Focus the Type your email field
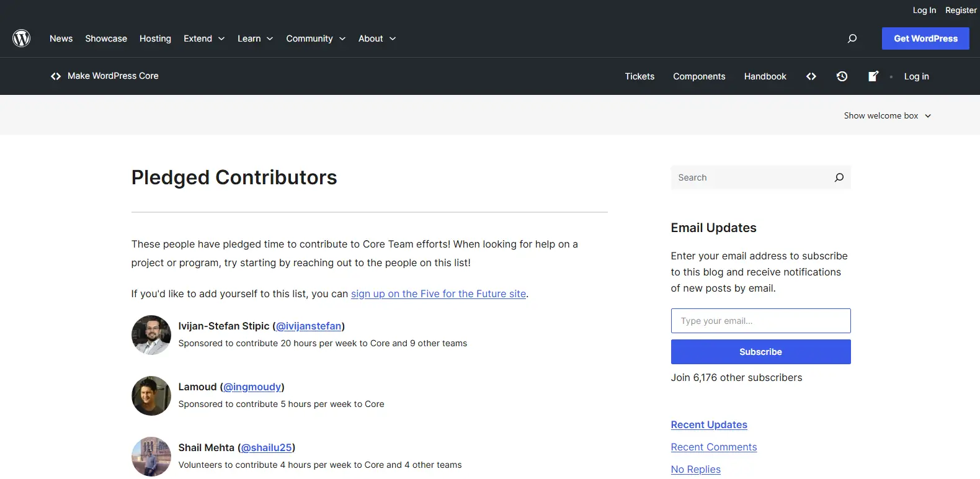Image resolution: width=980 pixels, height=479 pixels. tap(760, 321)
